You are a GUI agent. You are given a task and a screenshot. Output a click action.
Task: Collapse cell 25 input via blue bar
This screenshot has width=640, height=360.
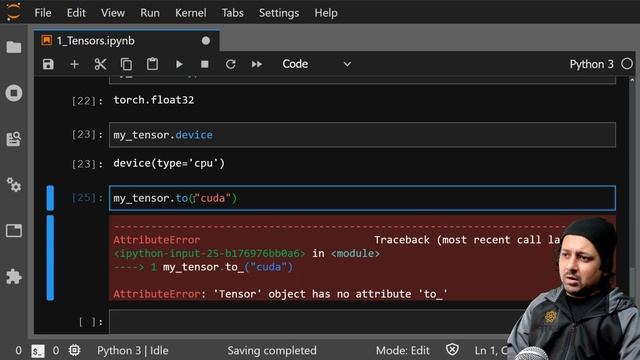tap(50, 198)
